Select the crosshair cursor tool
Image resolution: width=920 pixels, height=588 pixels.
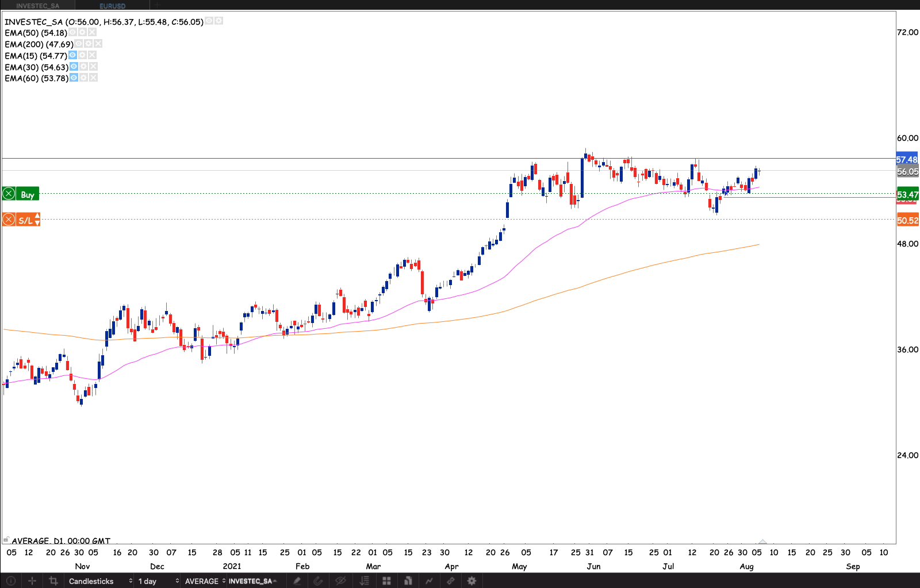click(32, 581)
